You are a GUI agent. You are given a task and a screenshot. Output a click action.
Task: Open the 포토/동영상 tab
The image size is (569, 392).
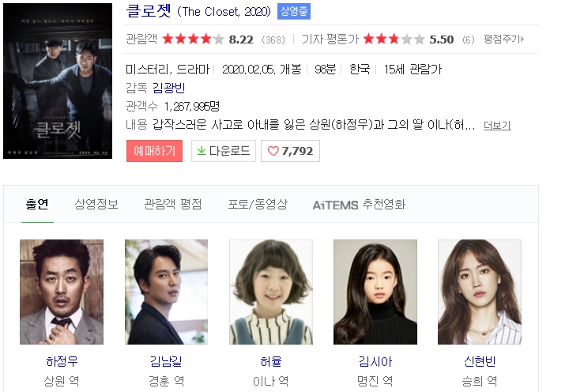(x=258, y=205)
